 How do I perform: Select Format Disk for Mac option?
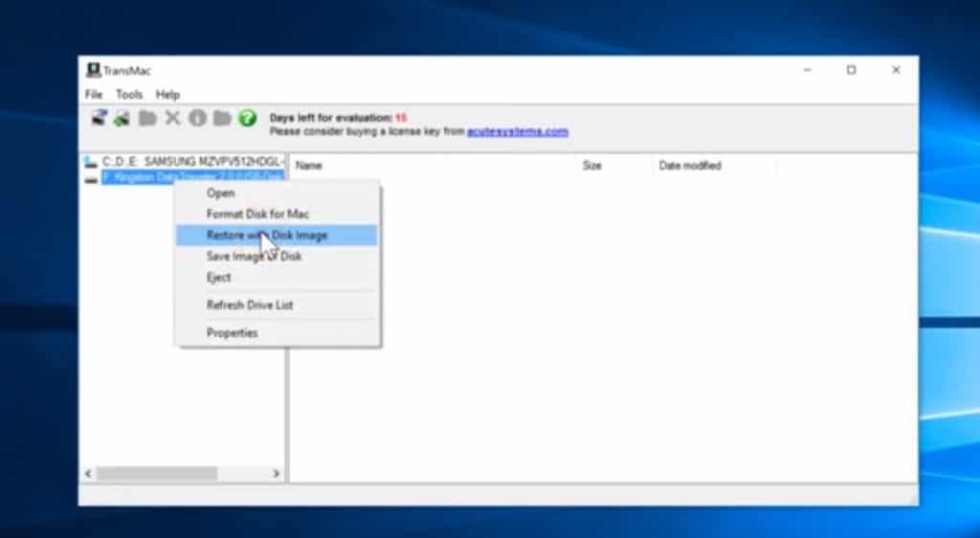pos(257,213)
